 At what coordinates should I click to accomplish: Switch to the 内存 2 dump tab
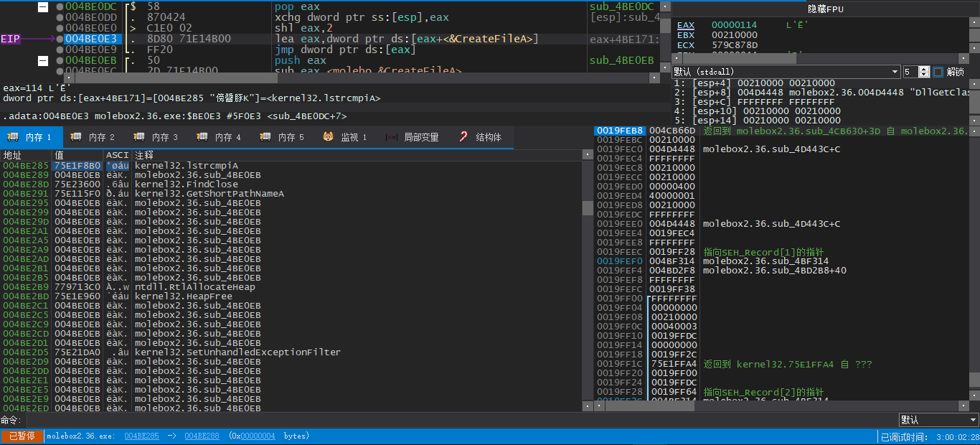(96, 137)
